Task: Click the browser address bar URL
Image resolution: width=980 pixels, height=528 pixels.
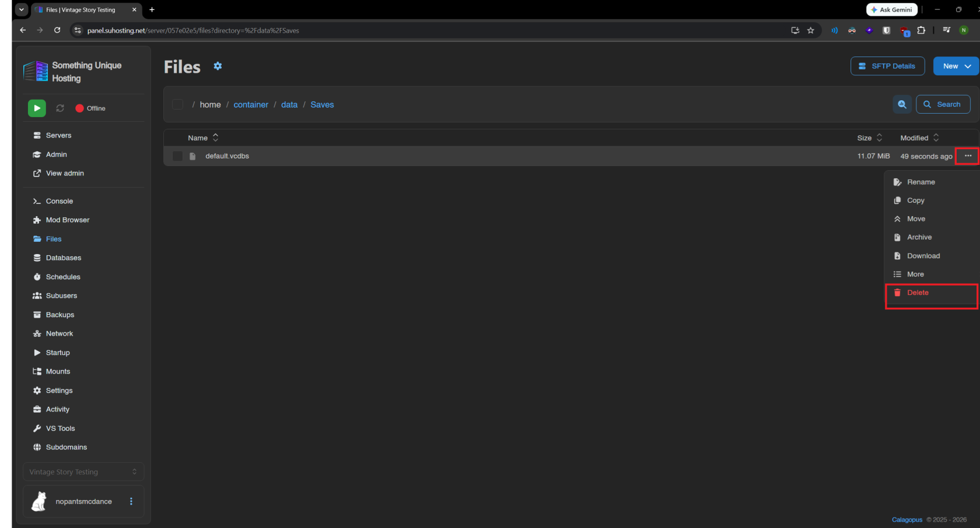Action: (x=193, y=30)
